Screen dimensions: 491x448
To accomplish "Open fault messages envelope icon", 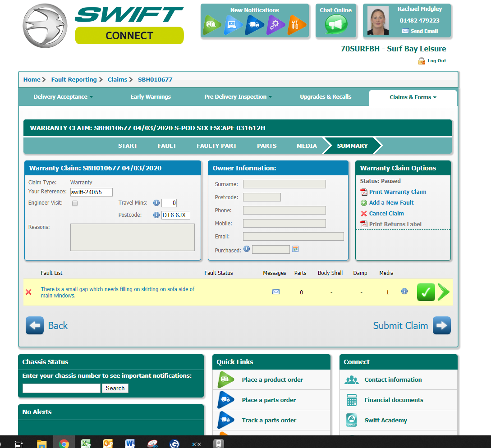I will click(276, 292).
